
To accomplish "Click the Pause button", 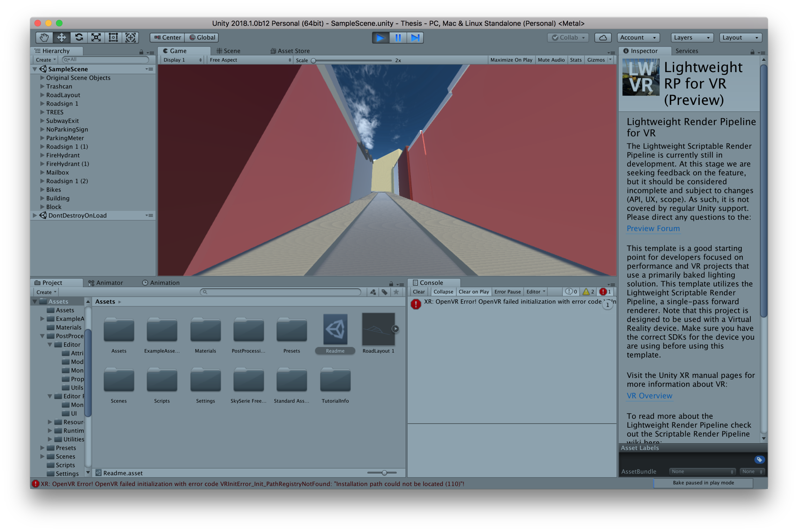I will (x=398, y=37).
